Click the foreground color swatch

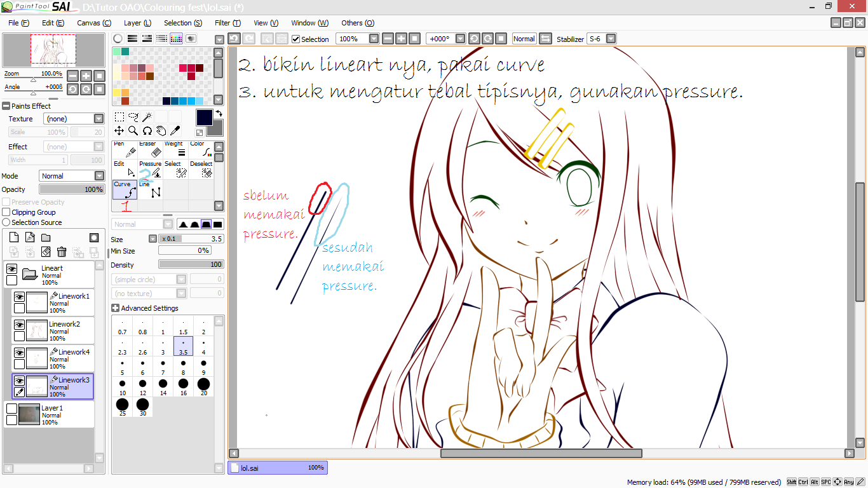[x=205, y=118]
